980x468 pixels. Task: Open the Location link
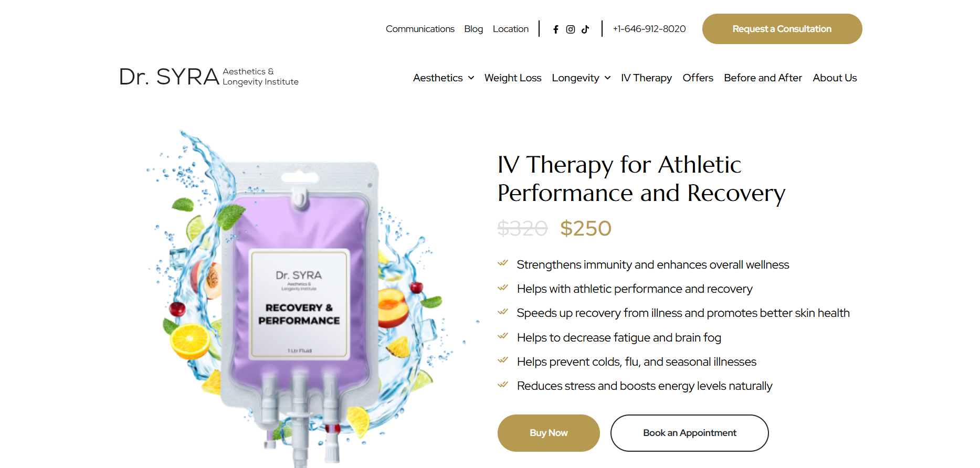(x=510, y=29)
